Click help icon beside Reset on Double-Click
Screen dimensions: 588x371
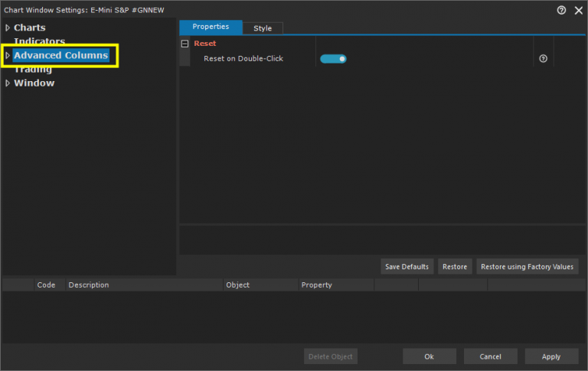(544, 59)
